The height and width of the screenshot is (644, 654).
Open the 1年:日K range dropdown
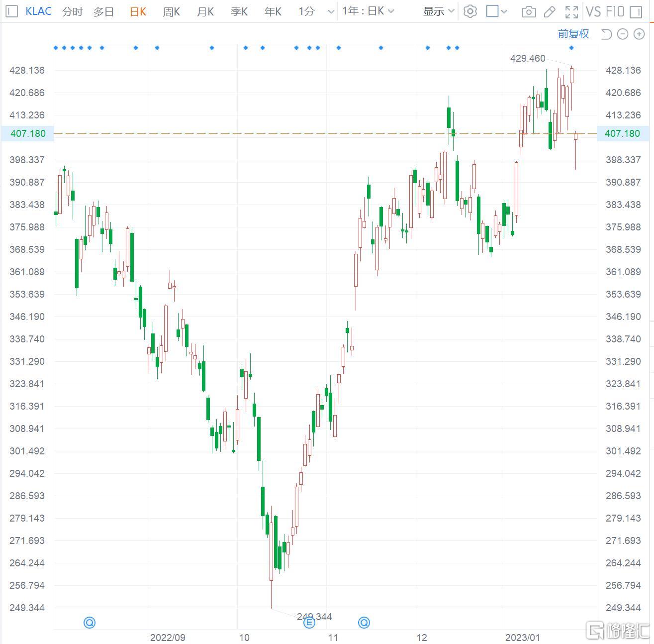(368, 11)
